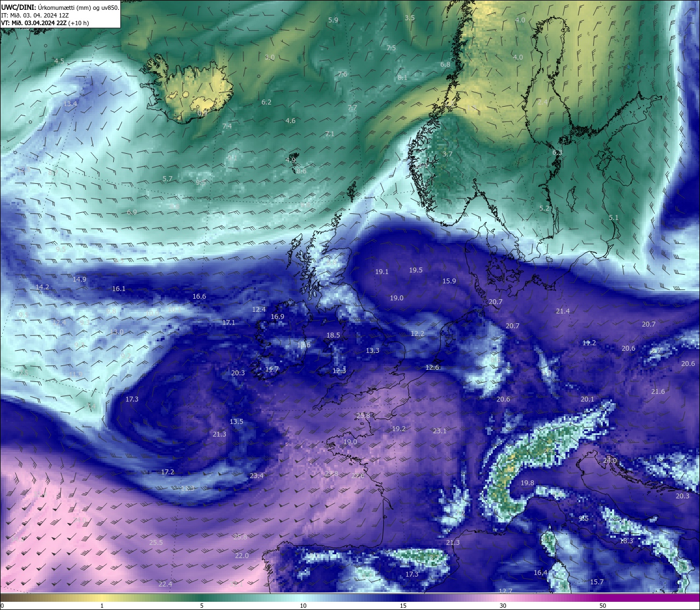Click the colour scale at label 10
Screen dimensions: 700x610
pyautogui.click(x=303, y=606)
